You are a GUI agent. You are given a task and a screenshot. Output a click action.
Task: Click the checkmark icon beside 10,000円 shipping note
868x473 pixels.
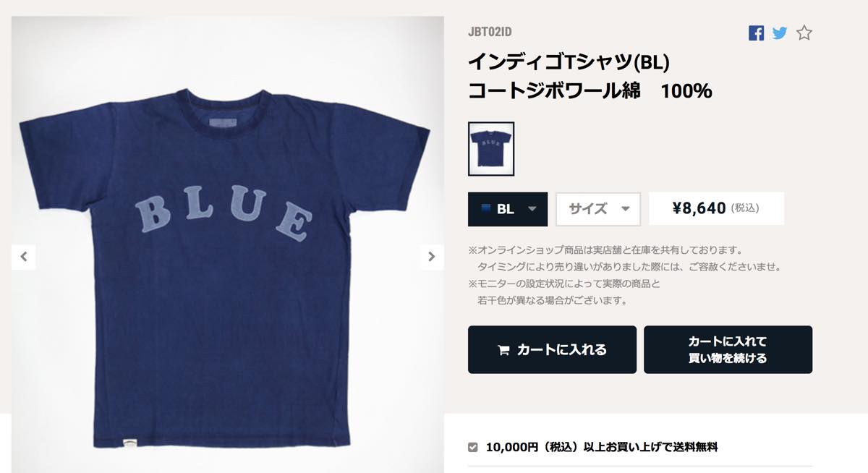pos(473,447)
